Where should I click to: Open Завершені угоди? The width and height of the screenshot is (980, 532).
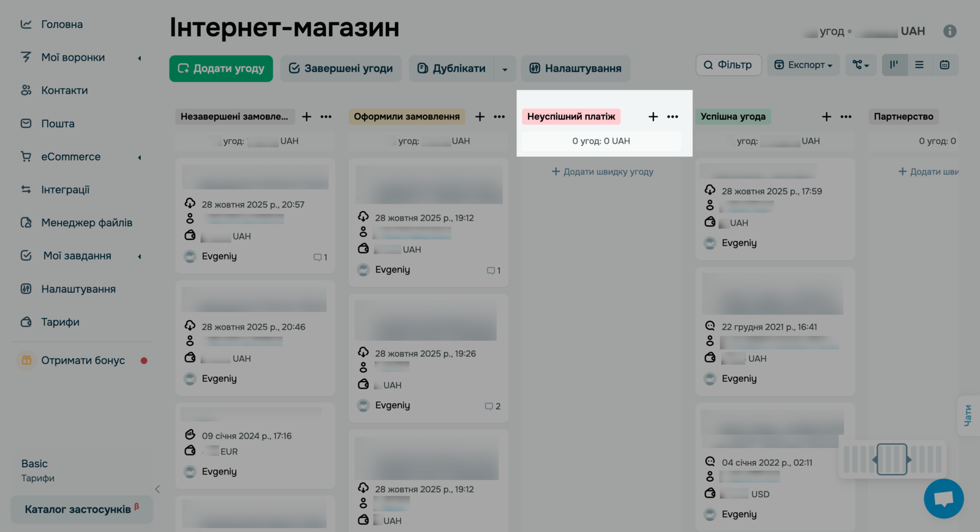[341, 69]
